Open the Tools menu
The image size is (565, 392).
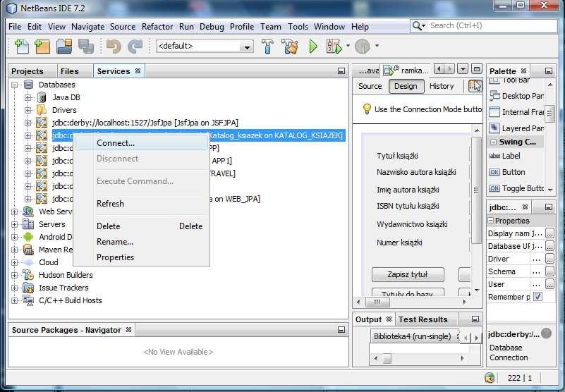click(298, 27)
